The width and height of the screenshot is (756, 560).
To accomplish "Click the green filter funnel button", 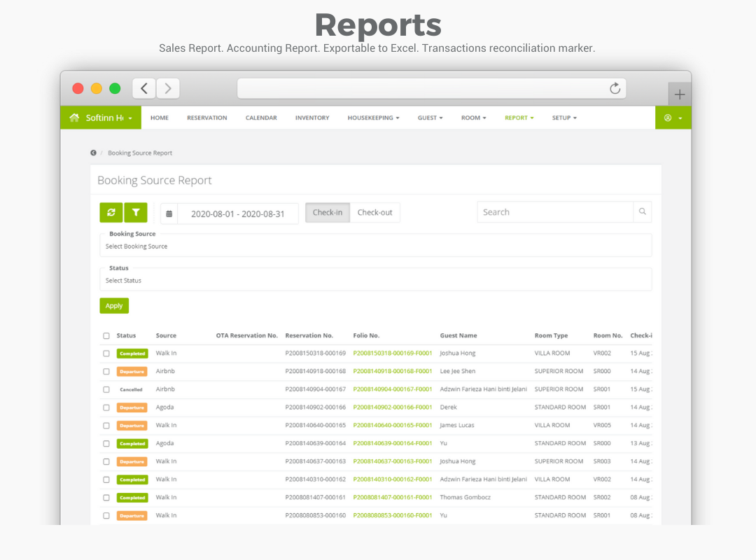I will [x=136, y=213].
